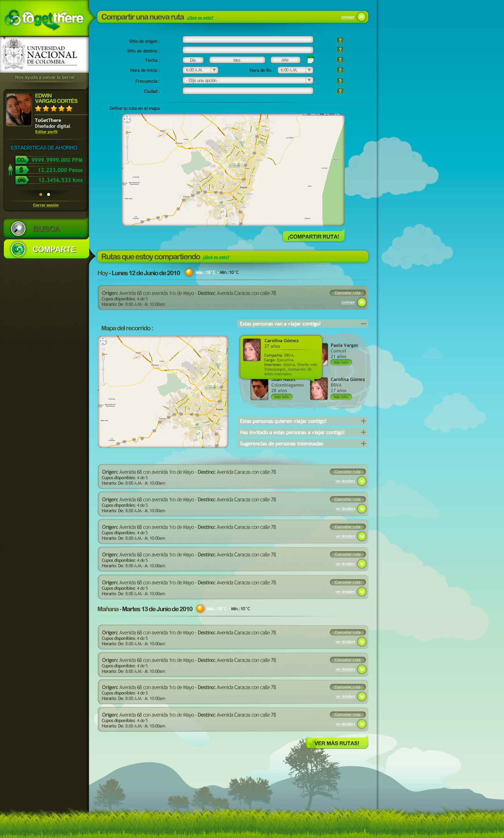Image resolution: width=504 pixels, height=838 pixels.
Task: Select the second statistics pagination dot
Action: (48, 194)
